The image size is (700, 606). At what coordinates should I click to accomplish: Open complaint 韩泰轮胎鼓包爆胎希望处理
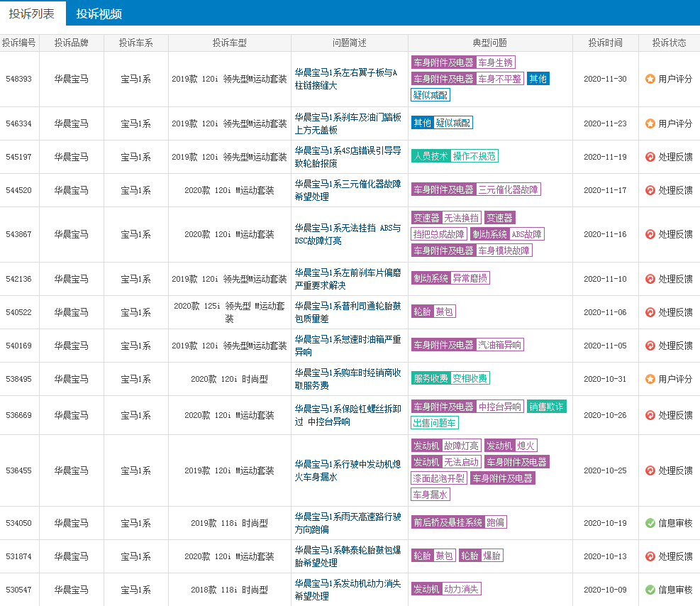(x=348, y=556)
